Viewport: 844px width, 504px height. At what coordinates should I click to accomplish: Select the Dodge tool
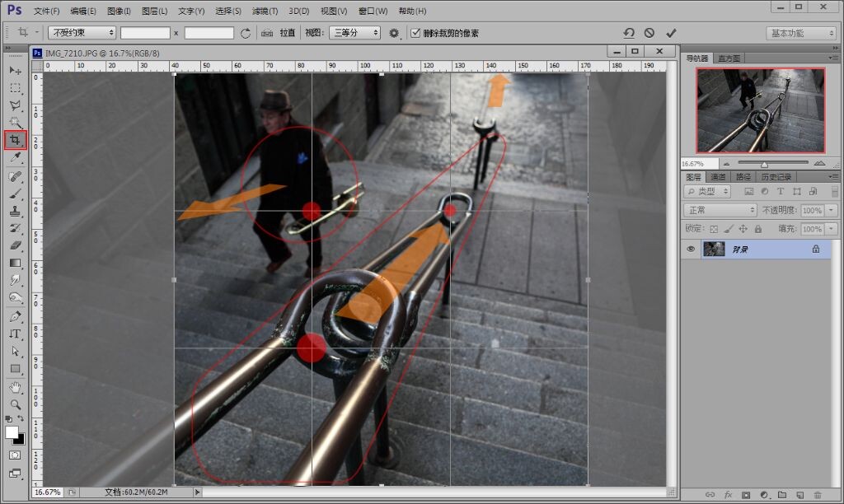click(15, 298)
